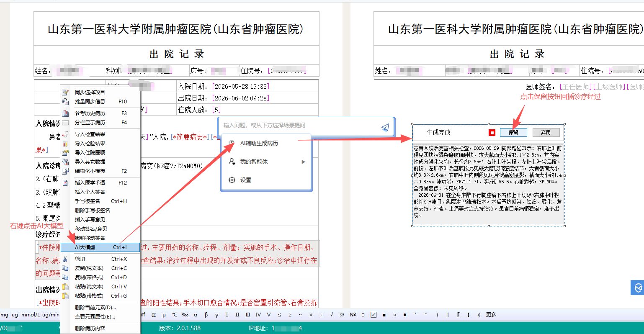The image size is (644, 334).
Task: Choose AI辅助生成病历 document icon entry
Action: point(232,143)
